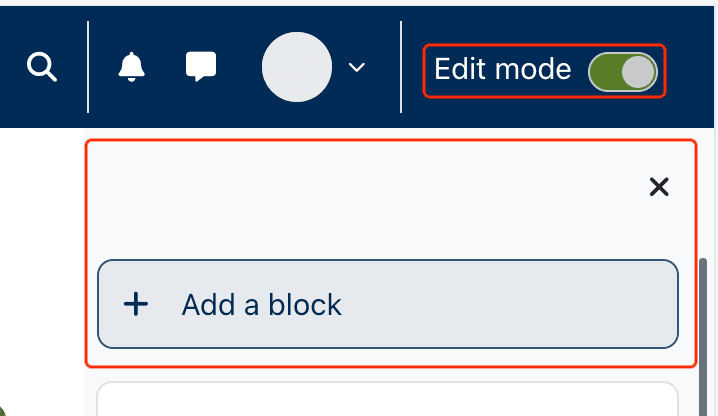The image size is (718, 416).
Task: Click the green circle at the bottom-left edge
Action: (3, 409)
